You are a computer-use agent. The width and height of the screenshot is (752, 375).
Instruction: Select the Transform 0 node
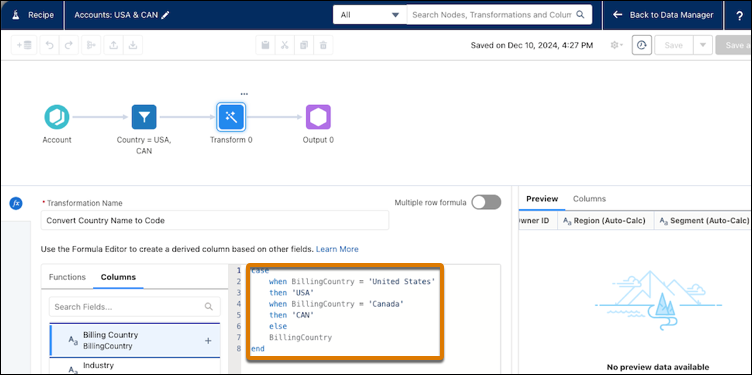point(231,117)
